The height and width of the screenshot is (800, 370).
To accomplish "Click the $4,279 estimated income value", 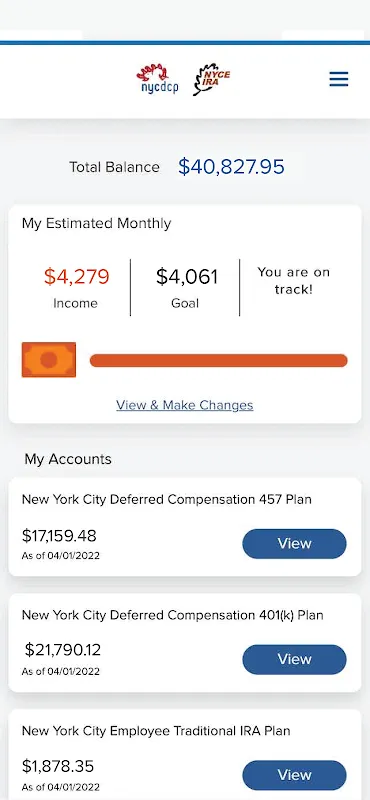I will tap(77, 277).
